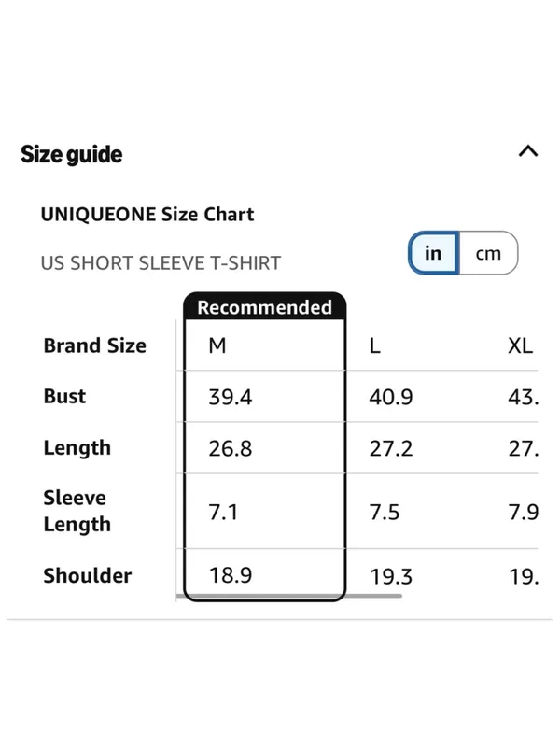Collapse the Size guide chevron icon
The image size is (560, 747).
[528, 151]
